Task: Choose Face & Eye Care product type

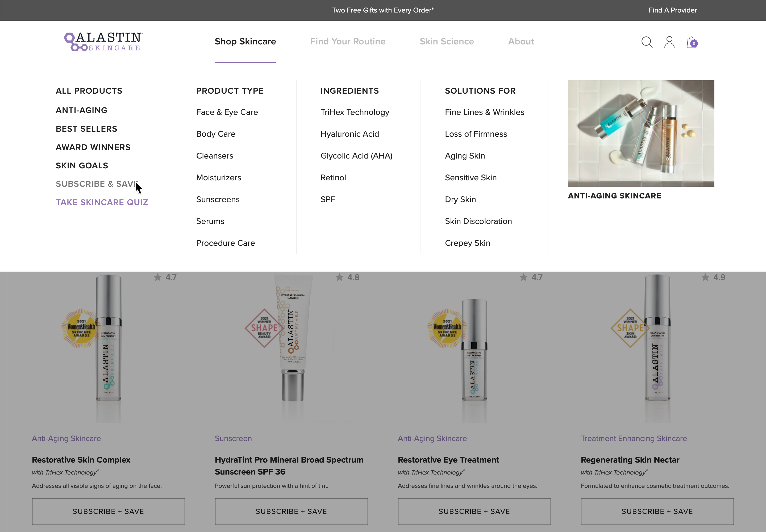Action: tap(227, 112)
